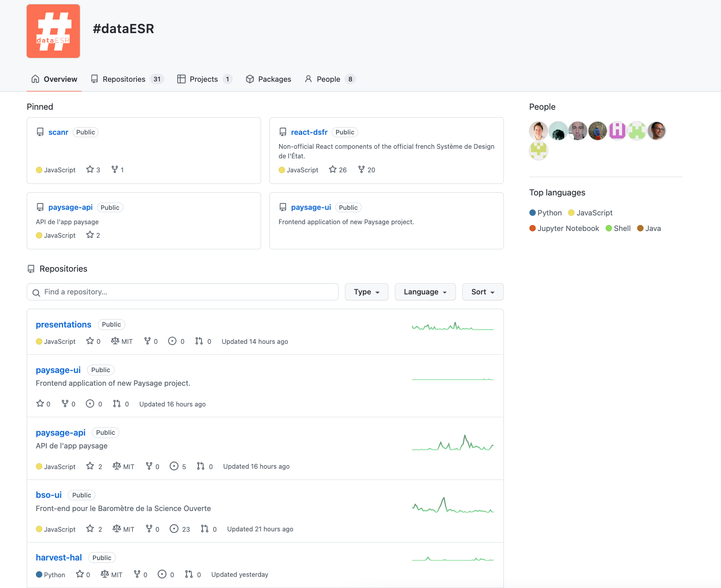Open the Type filter dropdown
The height and width of the screenshot is (588, 721).
(x=366, y=292)
